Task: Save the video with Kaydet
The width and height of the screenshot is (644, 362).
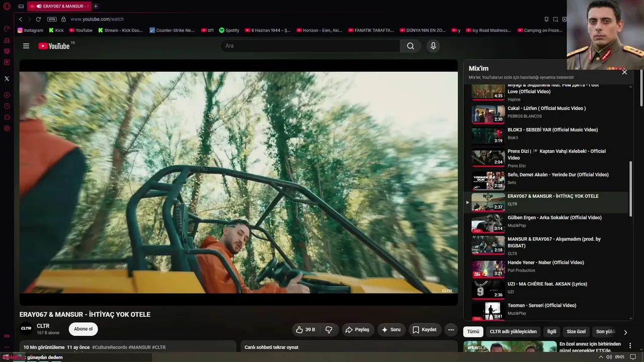Action: pyautogui.click(x=425, y=330)
